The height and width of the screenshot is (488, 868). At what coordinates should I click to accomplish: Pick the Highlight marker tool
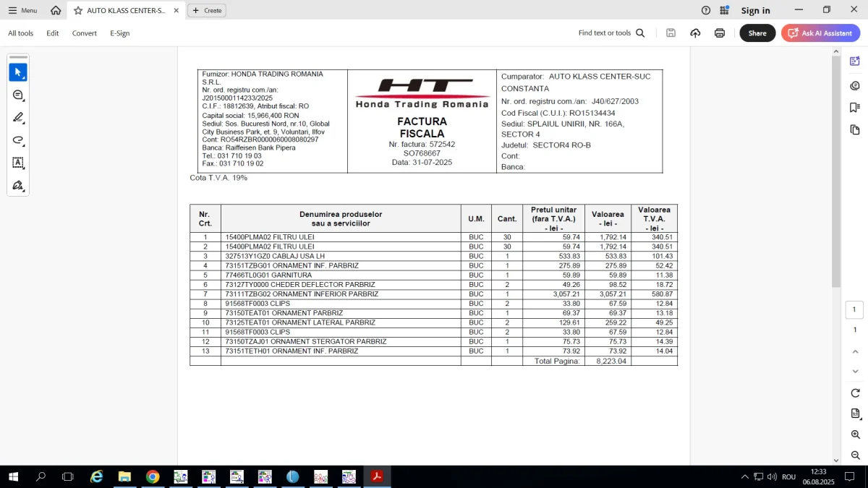click(x=18, y=118)
